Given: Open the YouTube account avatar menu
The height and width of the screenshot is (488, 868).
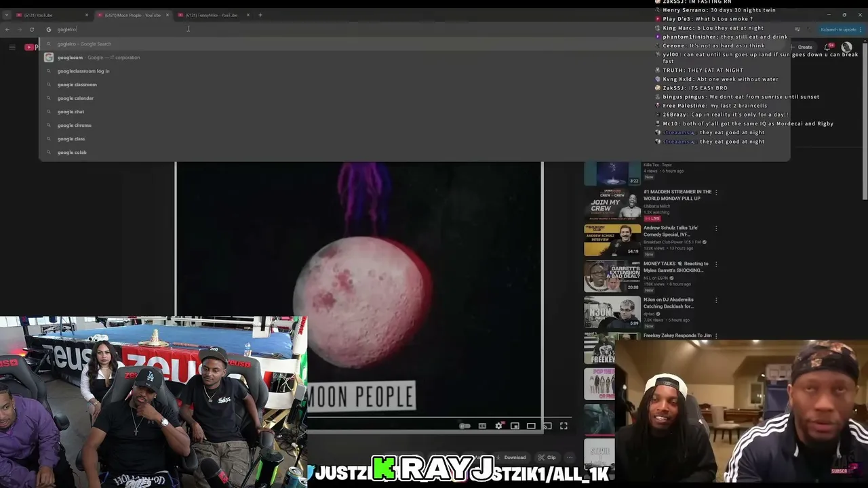Looking at the screenshot, I should click(x=846, y=47).
